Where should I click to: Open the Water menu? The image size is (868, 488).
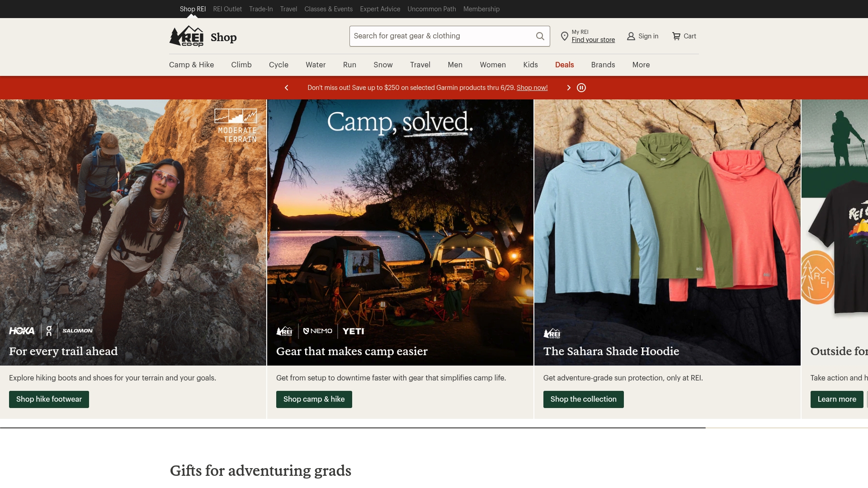(316, 65)
